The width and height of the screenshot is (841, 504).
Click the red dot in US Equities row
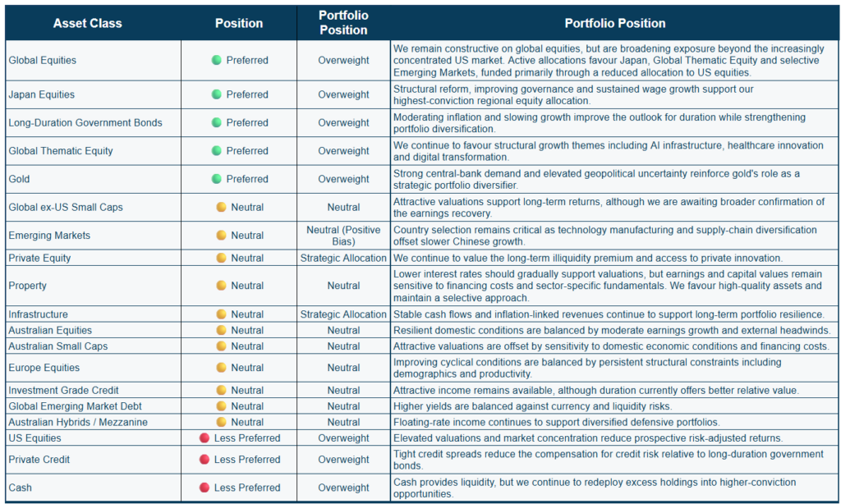click(205, 438)
